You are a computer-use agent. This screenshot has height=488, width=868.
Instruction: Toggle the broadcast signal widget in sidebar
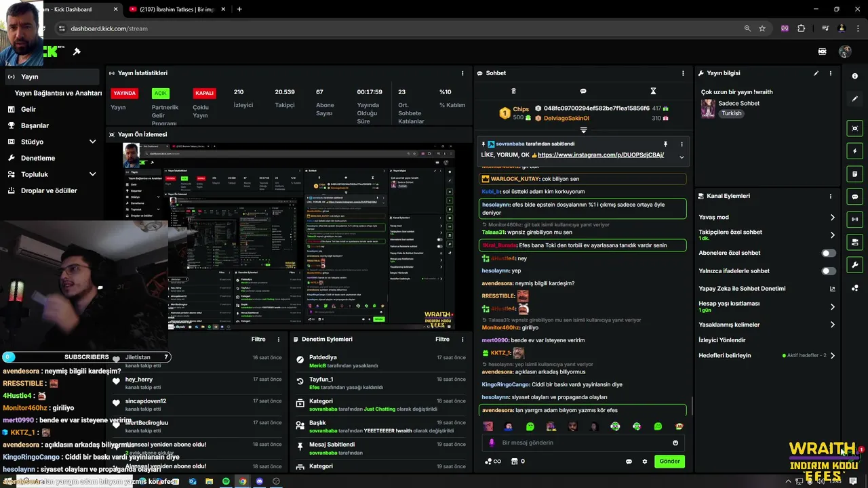pos(855,219)
